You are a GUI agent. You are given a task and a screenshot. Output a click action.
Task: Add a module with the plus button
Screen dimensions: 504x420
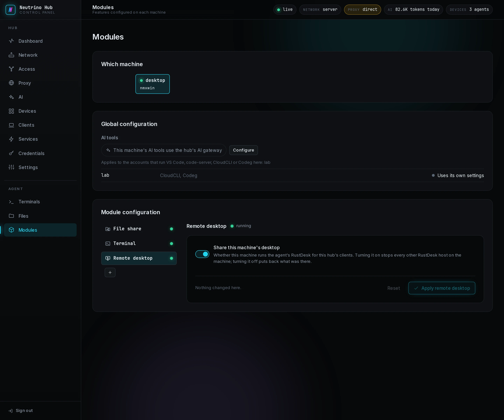pyautogui.click(x=110, y=272)
